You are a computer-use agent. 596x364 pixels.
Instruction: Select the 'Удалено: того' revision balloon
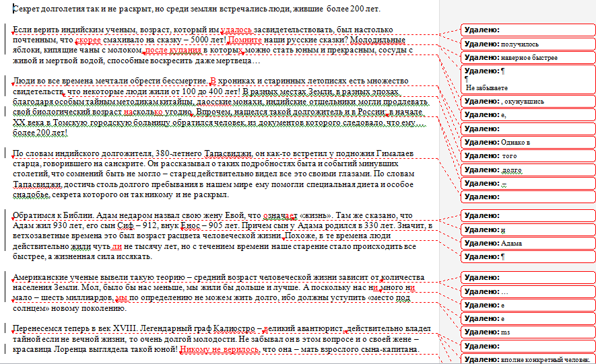(528, 155)
